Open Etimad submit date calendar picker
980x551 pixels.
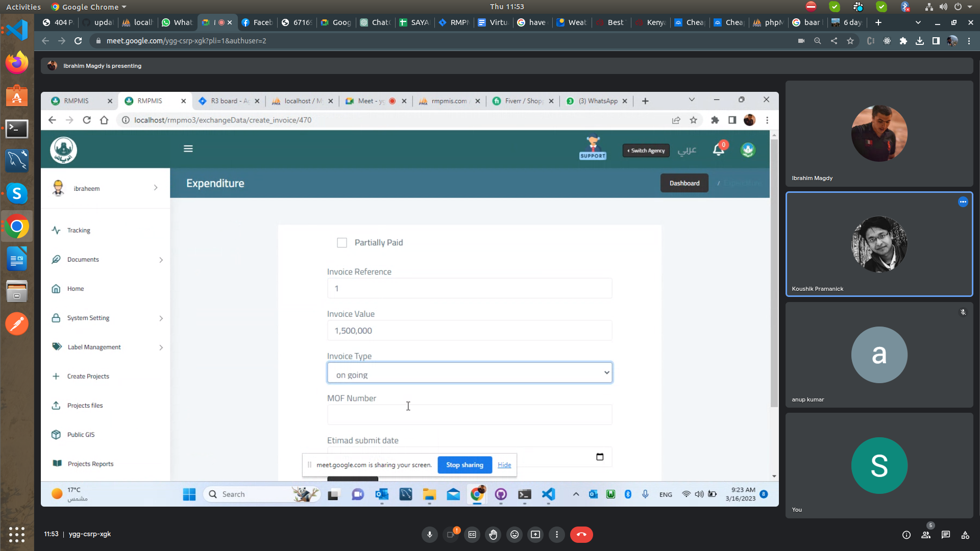coord(600,457)
